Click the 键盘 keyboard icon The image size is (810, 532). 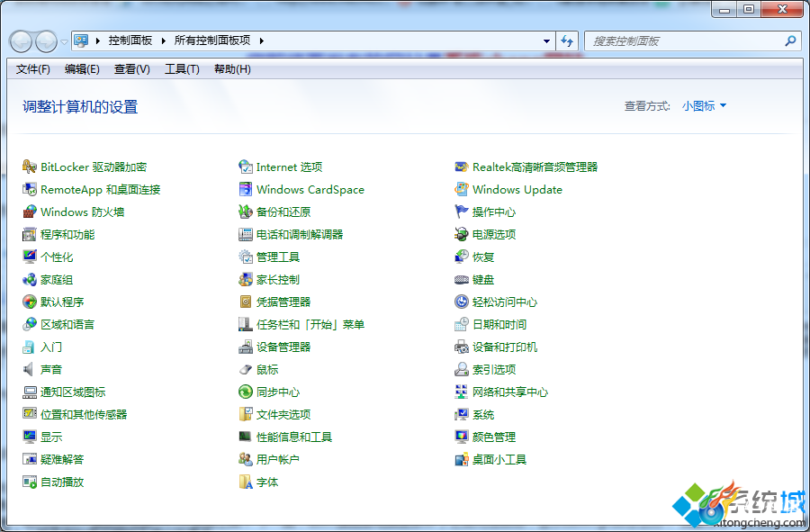tap(462, 279)
